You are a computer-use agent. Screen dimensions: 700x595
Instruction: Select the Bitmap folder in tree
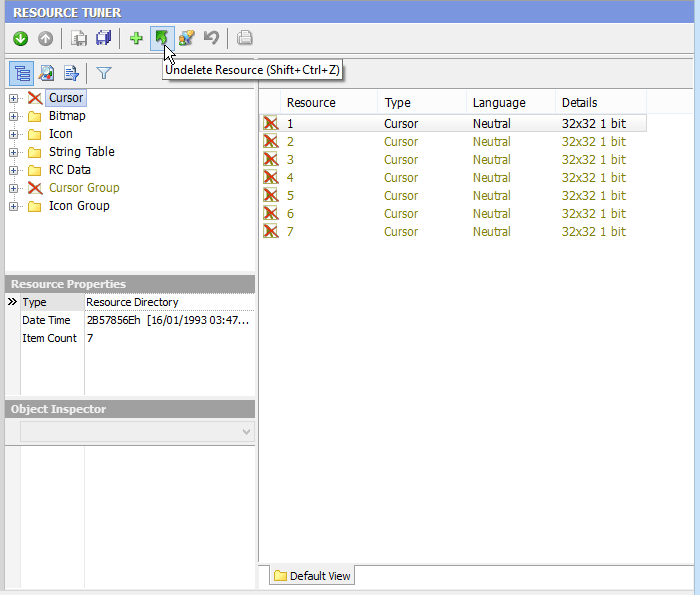coord(67,116)
